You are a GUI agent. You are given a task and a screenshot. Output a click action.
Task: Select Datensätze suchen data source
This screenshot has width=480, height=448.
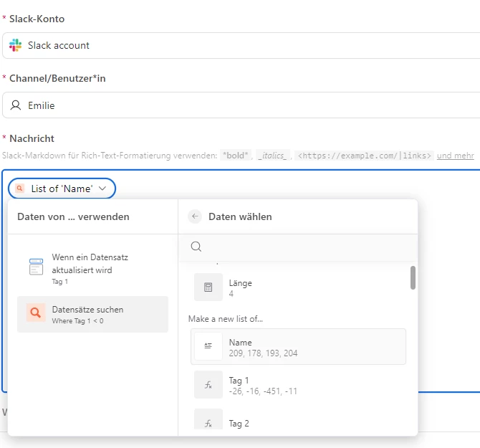(92, 314)
